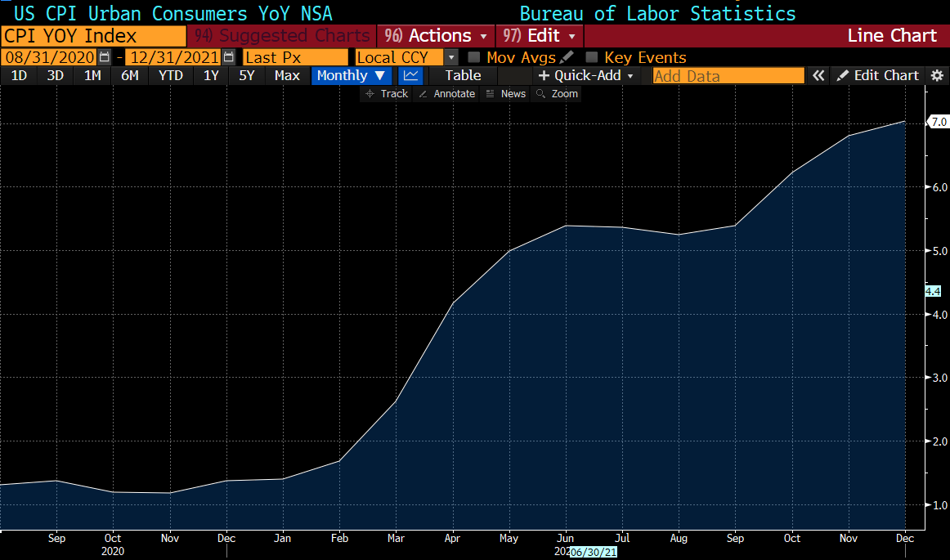
Task: Enable the Mov Avgs checkbox
Action: pyautogui.click(x=474, y=57)
